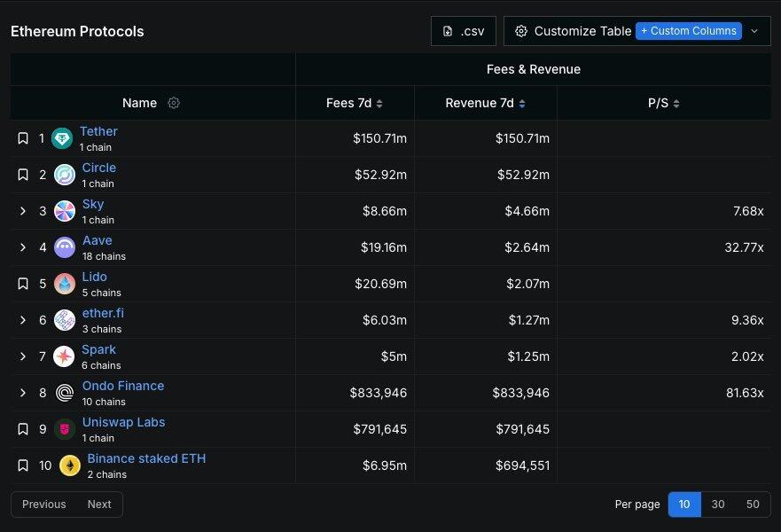Click Circle revenue value $52.92m in Revenue 7d
Image resolution: width=781 pixels, height=532 pixels.
[523, 175]
